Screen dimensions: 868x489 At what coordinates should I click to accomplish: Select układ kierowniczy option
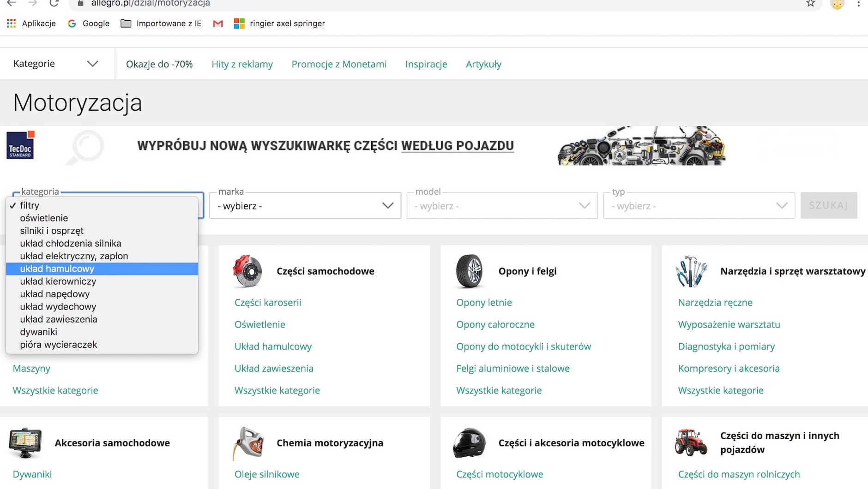click(x=102, y=281)
